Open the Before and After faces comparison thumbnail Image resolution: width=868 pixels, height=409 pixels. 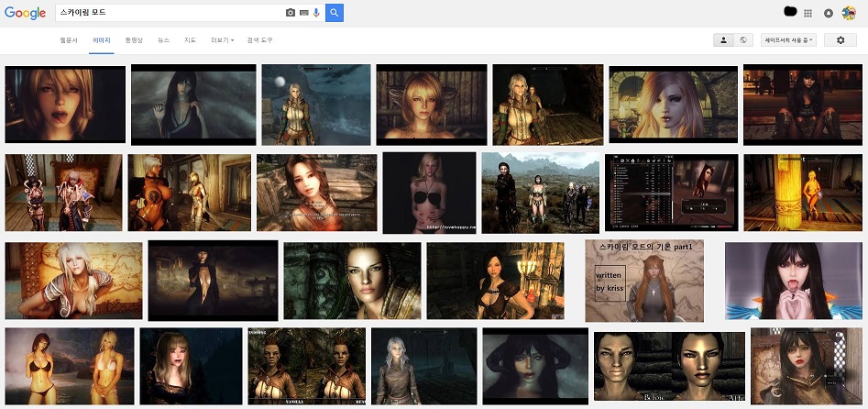tap(669, 367)
